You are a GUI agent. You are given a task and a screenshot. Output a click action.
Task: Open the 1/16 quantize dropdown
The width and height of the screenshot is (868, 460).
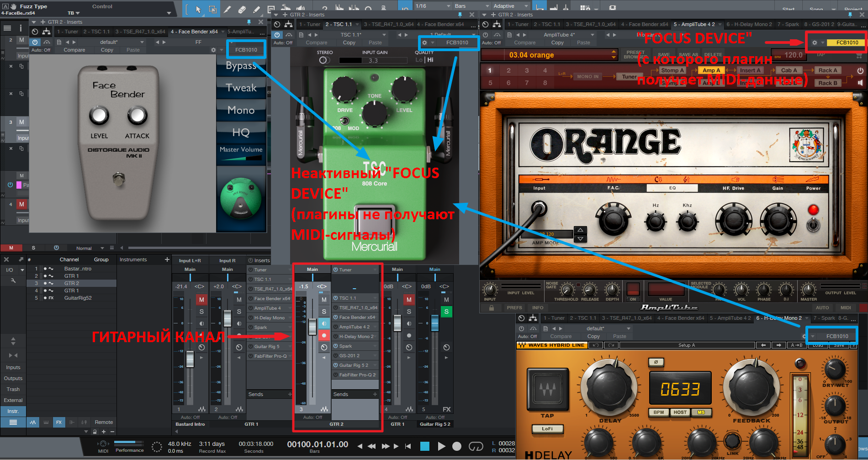pyautogui.click(x=433, y=6)
